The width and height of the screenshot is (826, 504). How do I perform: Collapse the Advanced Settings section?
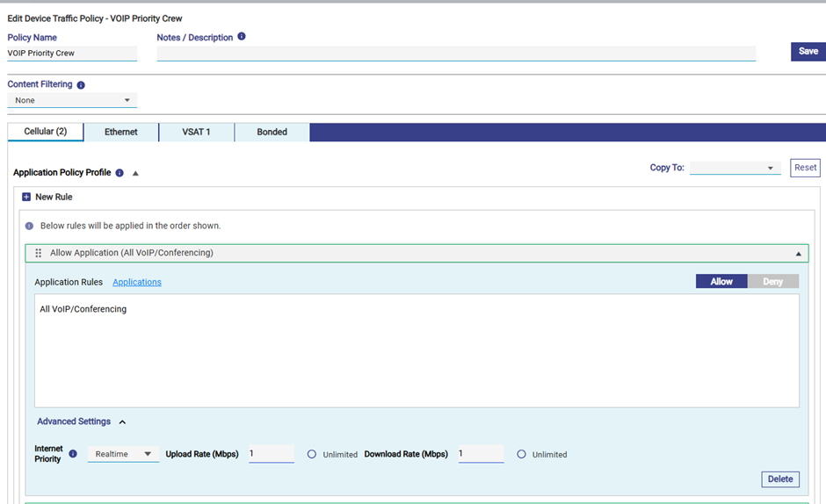(x=122, y=422)
